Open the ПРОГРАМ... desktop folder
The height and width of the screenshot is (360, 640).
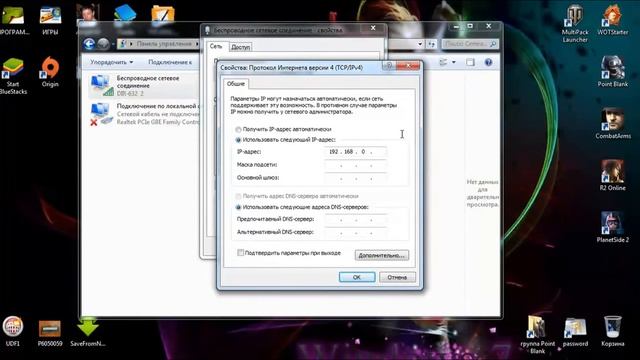coord(13,20)
